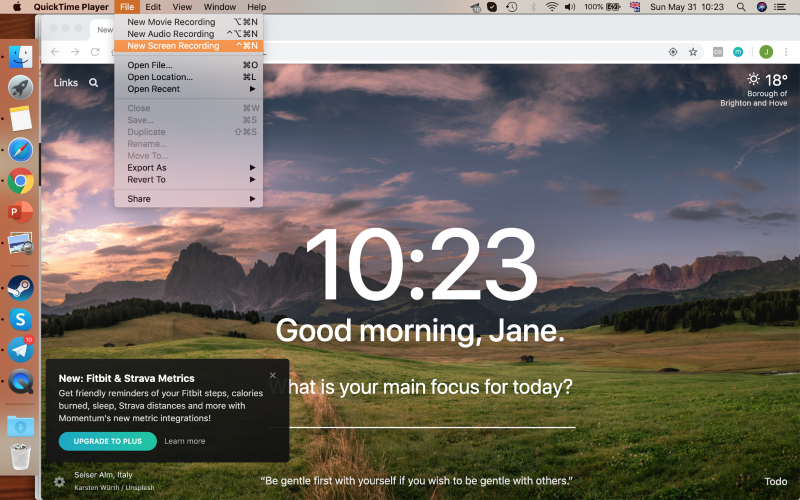Open Momentum settings gear icon

(x=59, y=482)
